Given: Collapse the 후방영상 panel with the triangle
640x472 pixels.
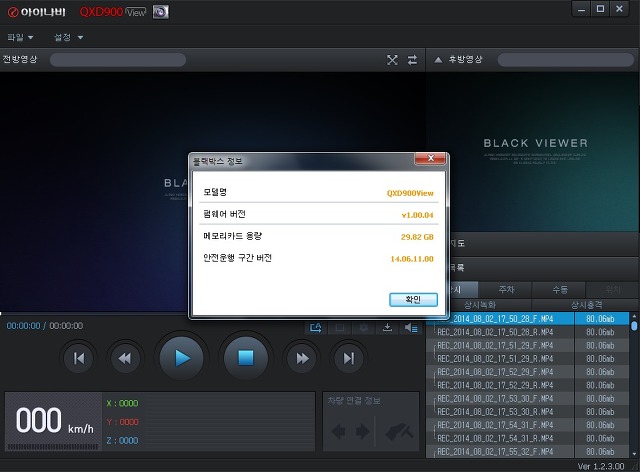Looking at the screenshot, I should (x=438, y=60).
